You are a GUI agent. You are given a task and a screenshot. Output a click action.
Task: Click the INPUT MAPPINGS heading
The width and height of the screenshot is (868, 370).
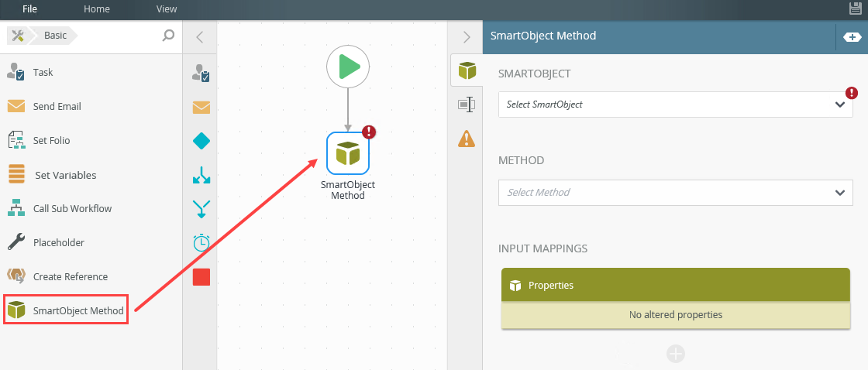[542, 249]
